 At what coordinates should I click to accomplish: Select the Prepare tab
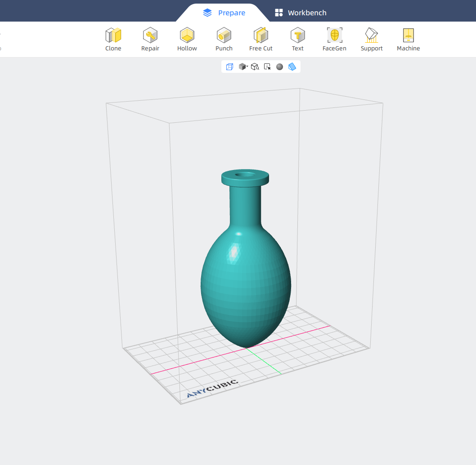[x=224, y=13]
